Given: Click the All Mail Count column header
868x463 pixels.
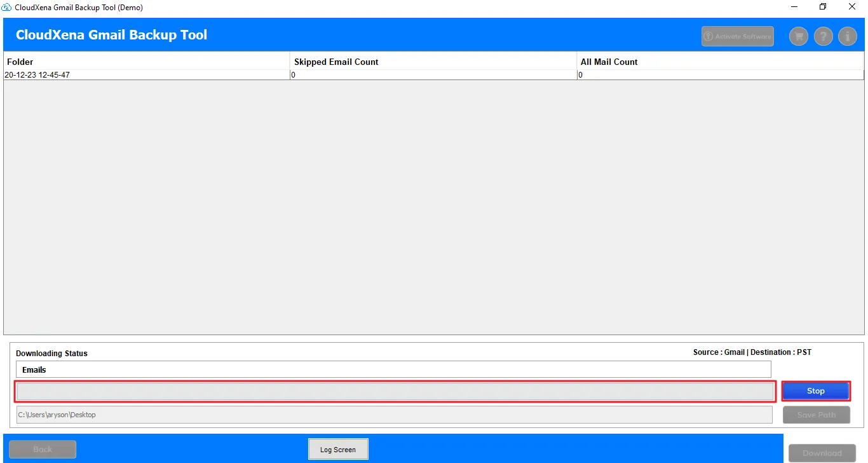Looking at the screenshot, I should click(x=609, y=62).
